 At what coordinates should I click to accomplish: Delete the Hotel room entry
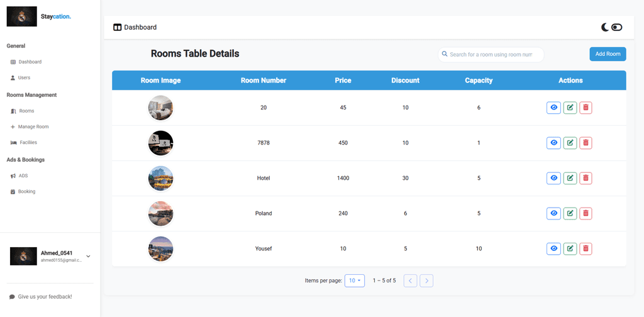pos(586,178)
